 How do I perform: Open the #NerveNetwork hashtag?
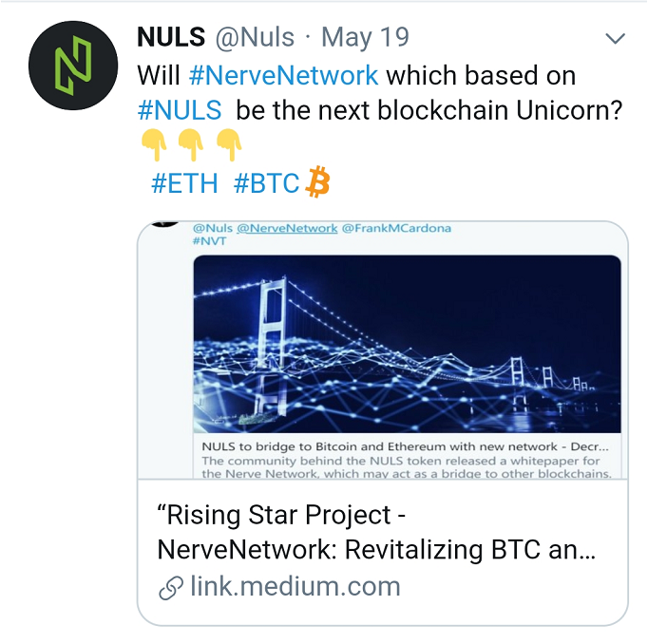(x=283, y=76)
